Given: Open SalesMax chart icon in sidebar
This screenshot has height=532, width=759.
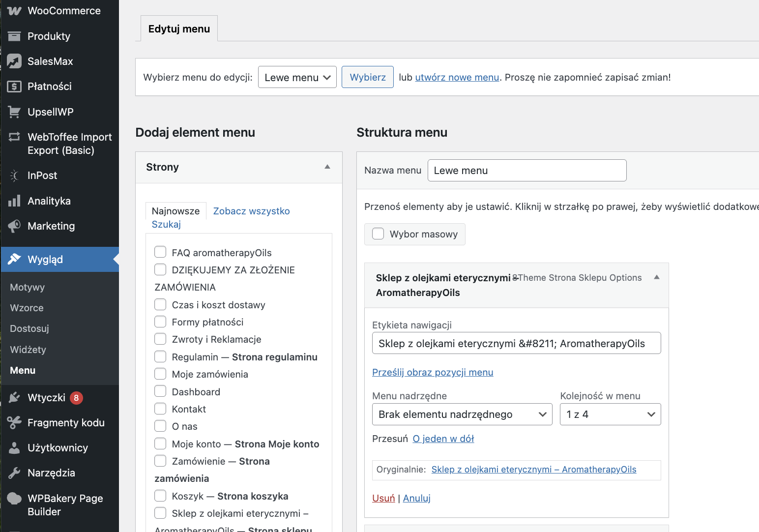Looking at the screenshot, I should (14, 61).
